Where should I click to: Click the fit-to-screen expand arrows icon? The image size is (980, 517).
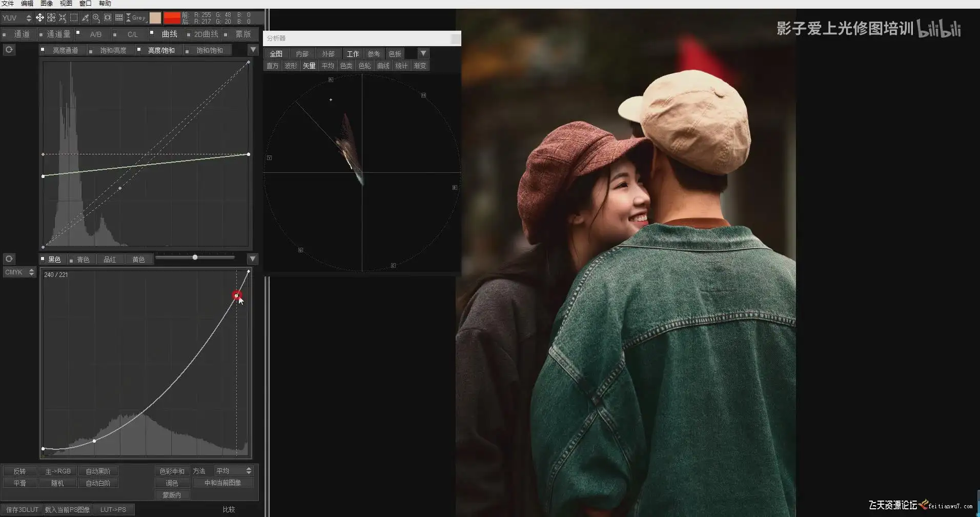point(51,17)
